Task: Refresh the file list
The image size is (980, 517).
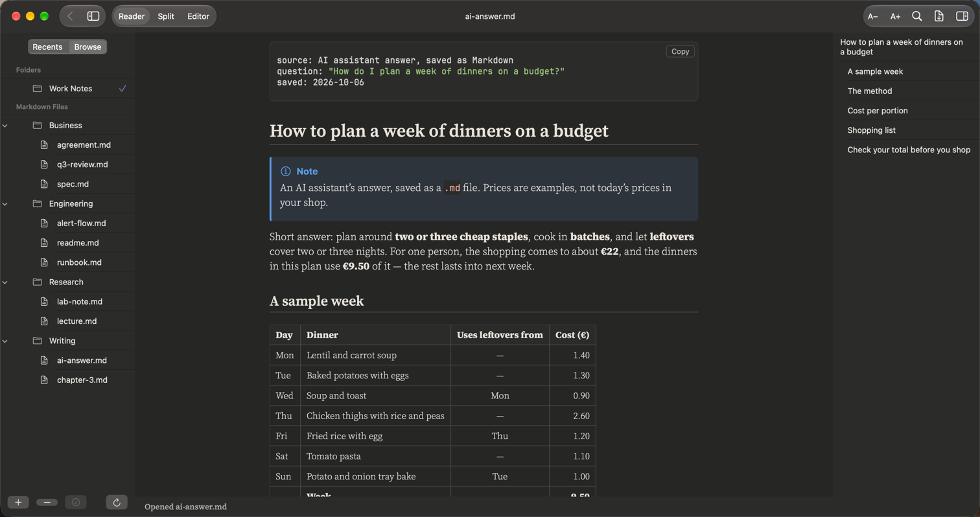Action: point(117,502)
